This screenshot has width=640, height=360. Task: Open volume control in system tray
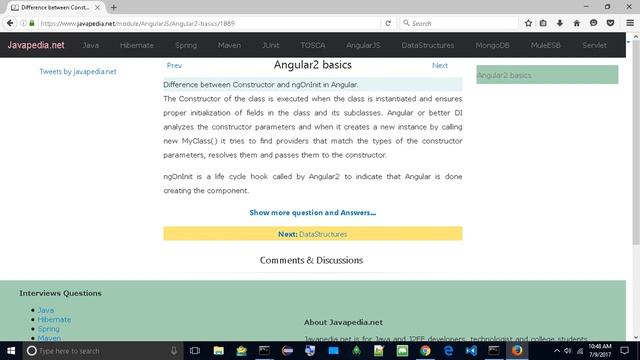[568, 351]
